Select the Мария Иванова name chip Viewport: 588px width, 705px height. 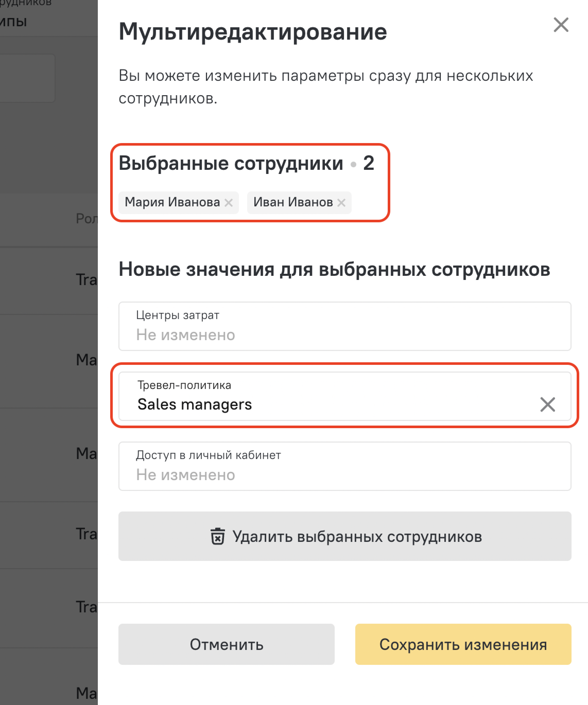point(172,202)
